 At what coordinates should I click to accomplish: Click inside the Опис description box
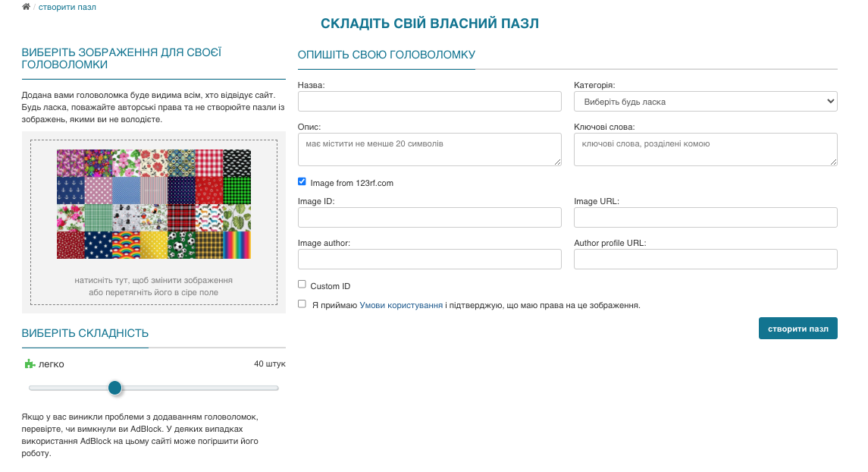tap(429, 149)
